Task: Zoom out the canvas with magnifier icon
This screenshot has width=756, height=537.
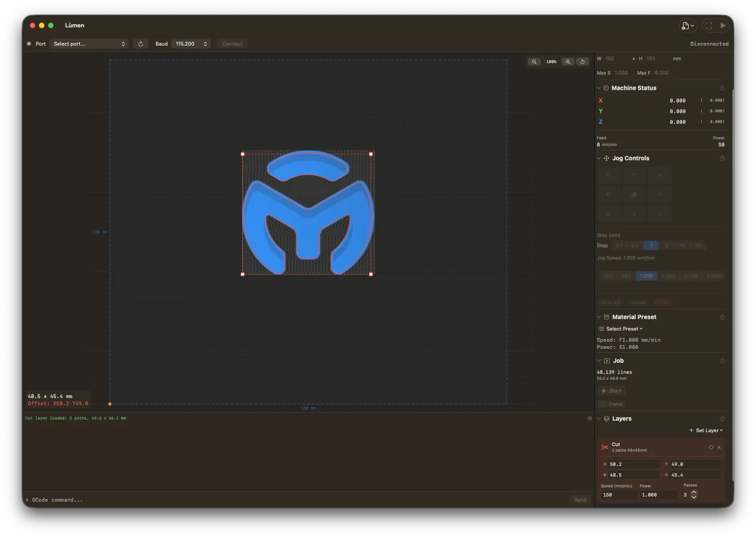Action: point(534,62)
